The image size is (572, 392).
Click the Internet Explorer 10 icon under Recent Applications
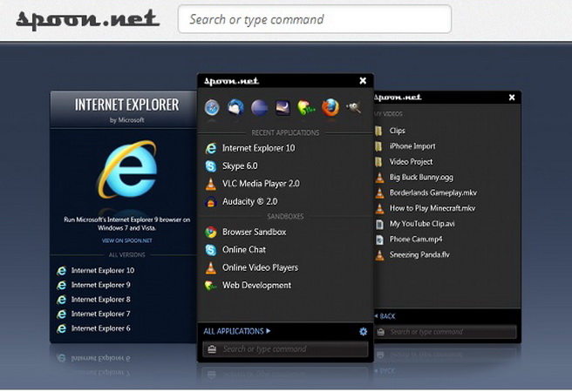coord(211,148)
